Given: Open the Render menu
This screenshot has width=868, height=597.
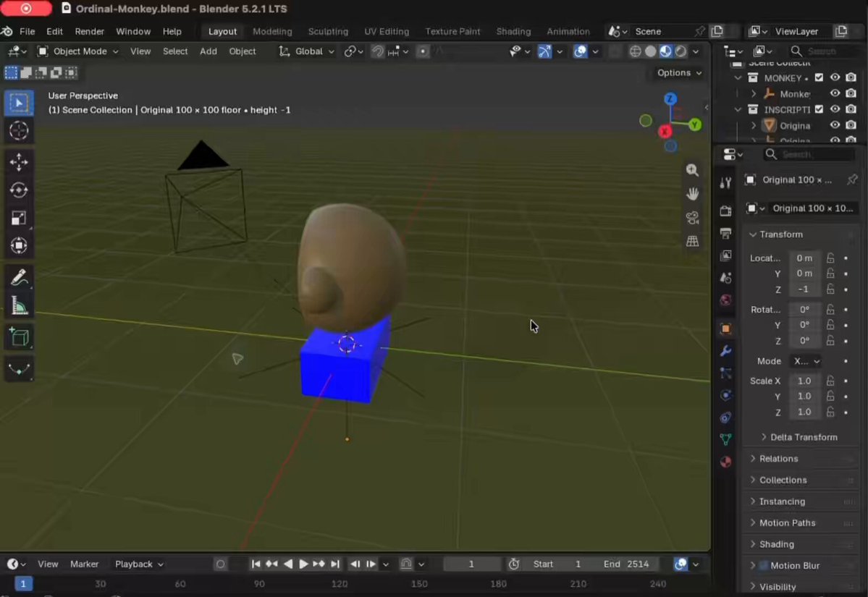Looking at the screenshot, I should pos(90,32).
